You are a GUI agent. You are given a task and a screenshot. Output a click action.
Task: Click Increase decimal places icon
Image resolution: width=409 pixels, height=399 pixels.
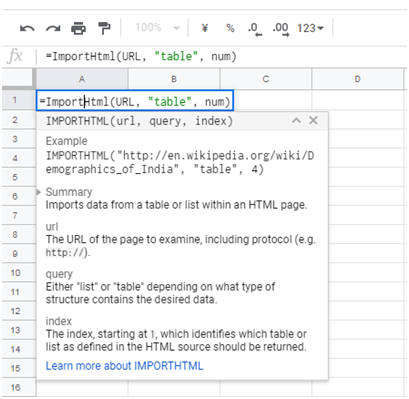tap(280, 29)
